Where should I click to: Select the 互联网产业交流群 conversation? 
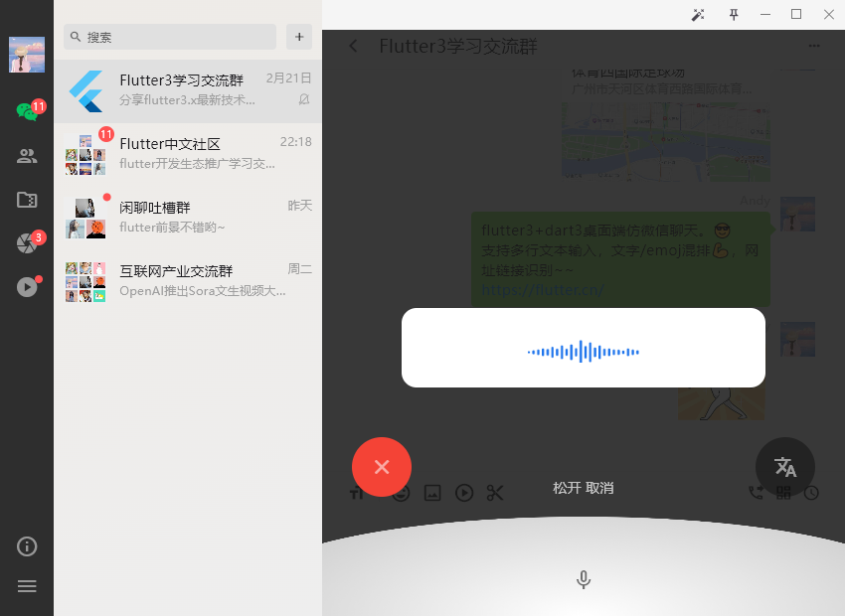(x=188, y=281)
